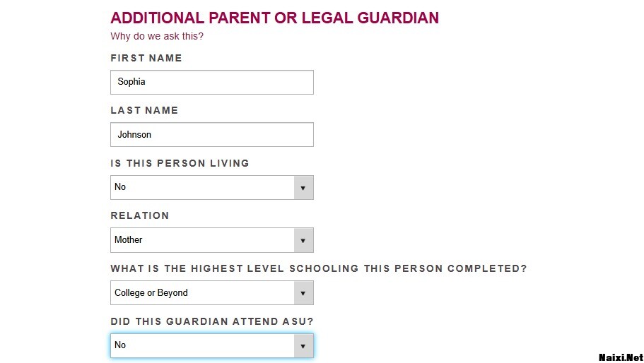The width and height of the screenshot is (644, 363).
Task: Click the highest level schooling question label
Action: [319, 268]
